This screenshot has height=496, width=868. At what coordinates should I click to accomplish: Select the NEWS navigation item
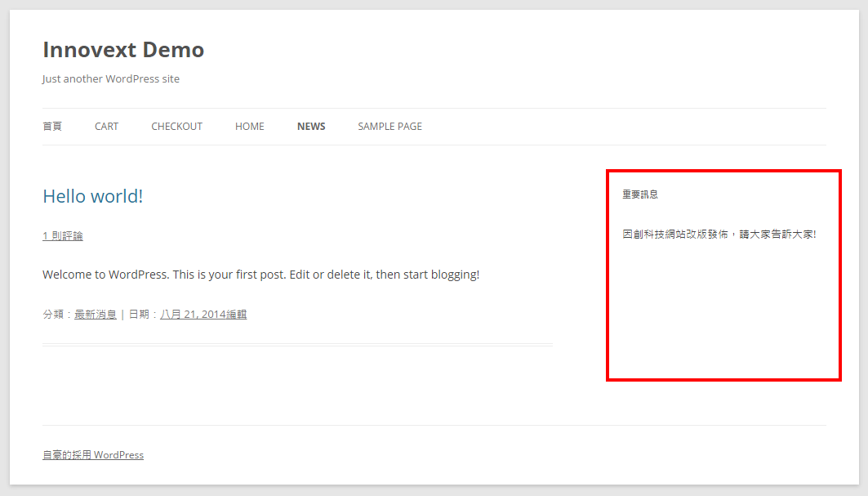[x=311, y=127]
